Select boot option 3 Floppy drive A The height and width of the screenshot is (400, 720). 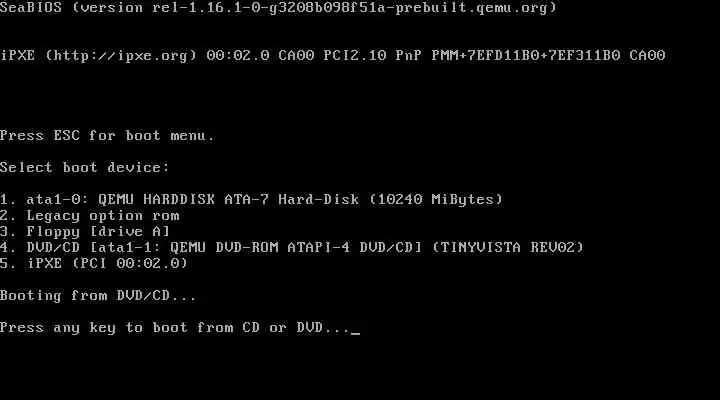pyautogui.click(x=85, y=231)
